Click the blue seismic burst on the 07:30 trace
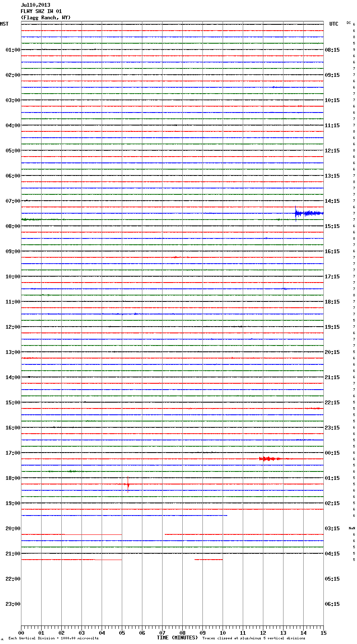This screenshot has height=644, width=357. coord(309,214)
